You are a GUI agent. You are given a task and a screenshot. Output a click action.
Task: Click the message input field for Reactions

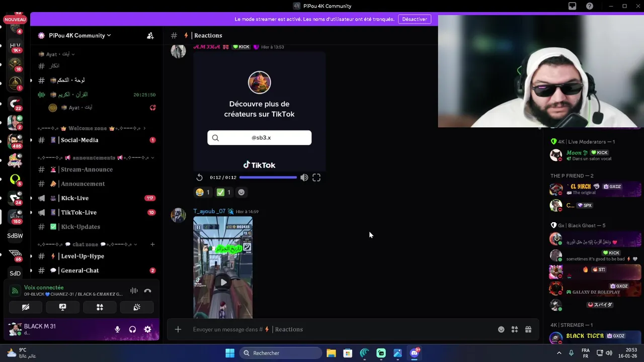point(341,329)
